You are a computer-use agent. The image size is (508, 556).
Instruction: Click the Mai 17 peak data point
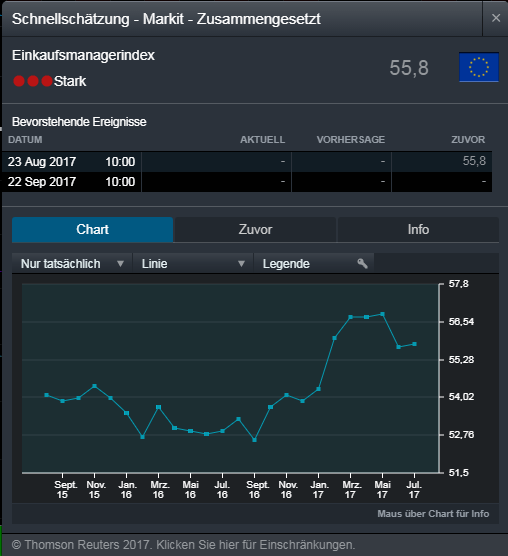[382, 314]
